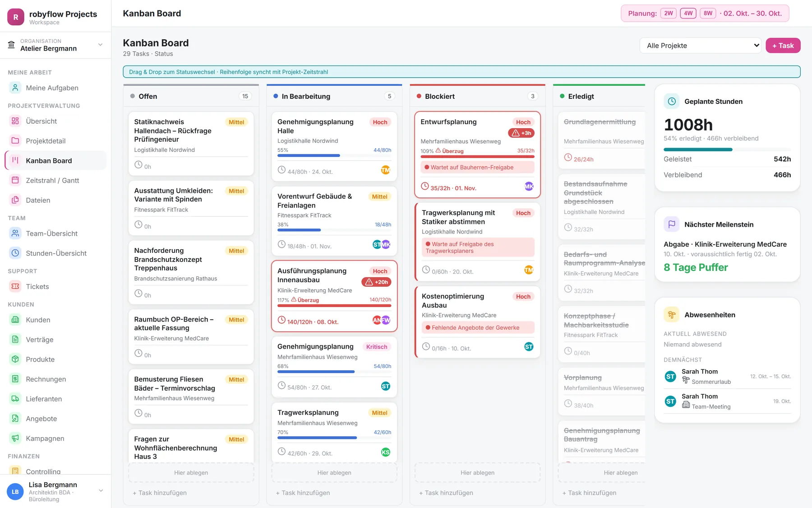Screen dimensions: 812x508
Task: Click the +20h overrun badge
Action: pyautogui.click(x=377, y=282)
